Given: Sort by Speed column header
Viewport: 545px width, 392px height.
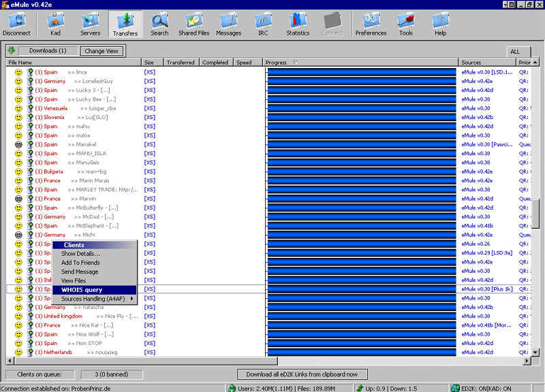Looking at the screenshot, I should tap(248, 62).
